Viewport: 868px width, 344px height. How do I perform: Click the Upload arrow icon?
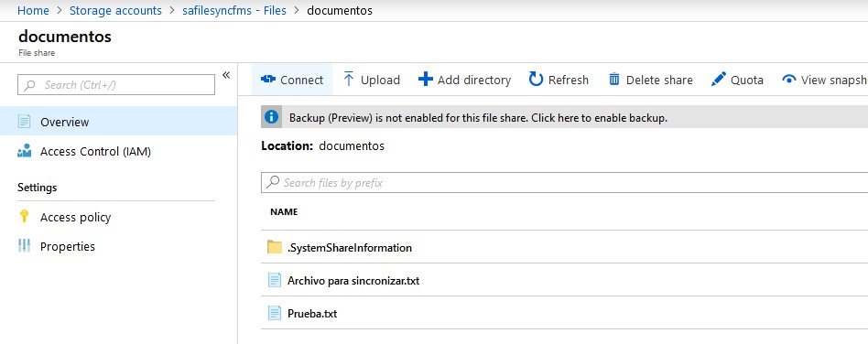point(349,79)
